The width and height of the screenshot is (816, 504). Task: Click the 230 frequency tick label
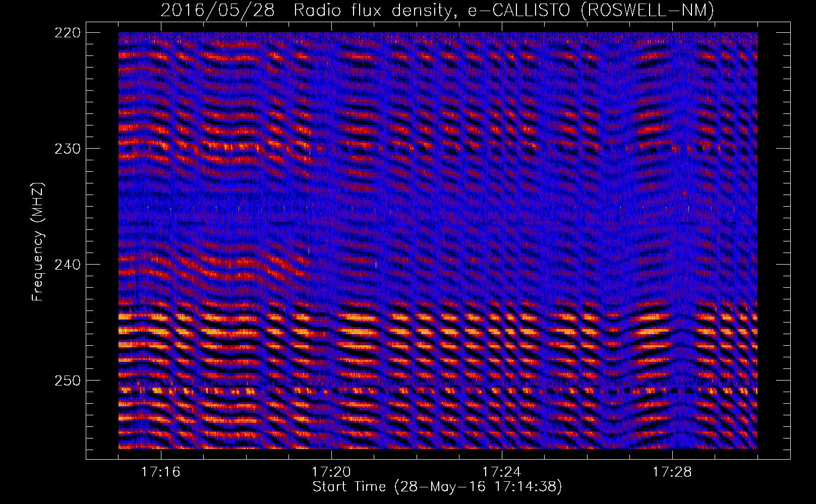67,149
